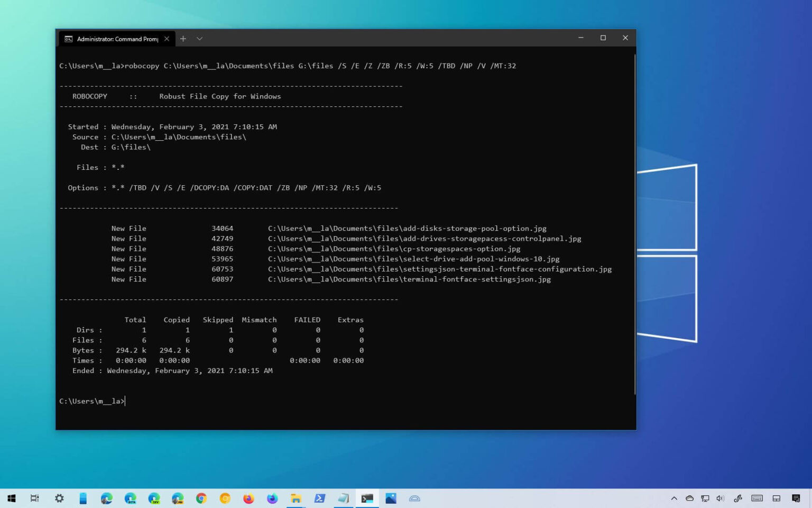Open Windows Ink Workspace pen icon

tap(738, 498)
